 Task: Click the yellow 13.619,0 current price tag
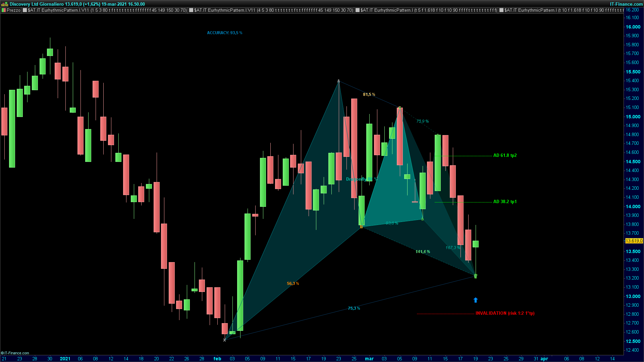tap(634, 241)
